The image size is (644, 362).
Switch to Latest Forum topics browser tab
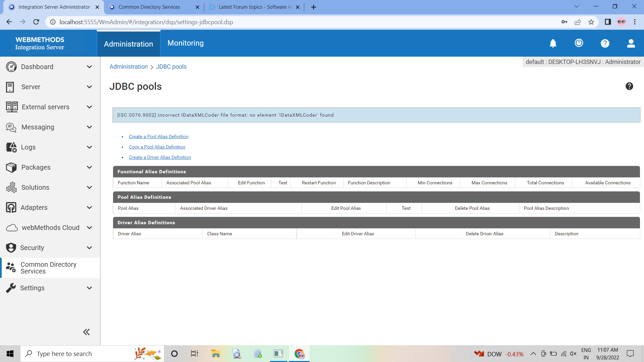255,7
